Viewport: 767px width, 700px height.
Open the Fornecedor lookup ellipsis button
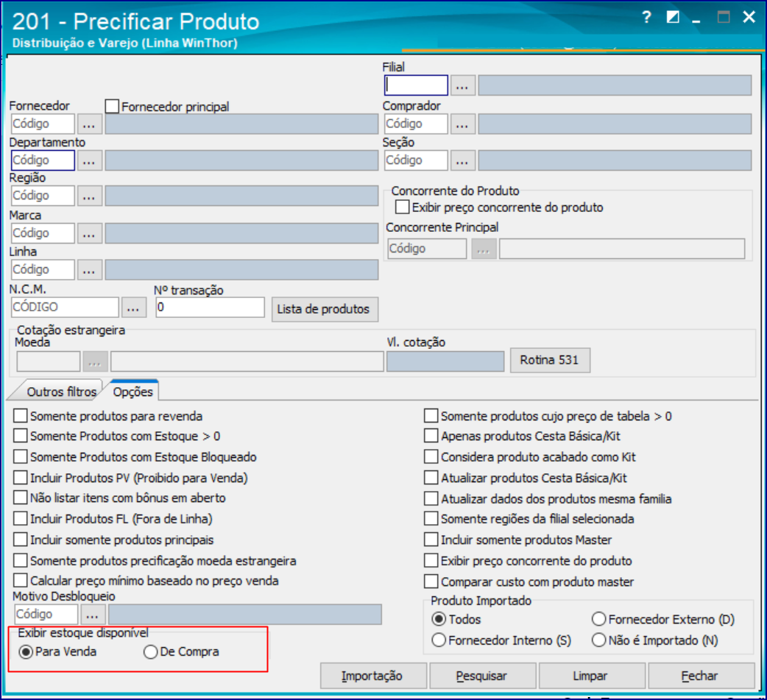(89, 124)
